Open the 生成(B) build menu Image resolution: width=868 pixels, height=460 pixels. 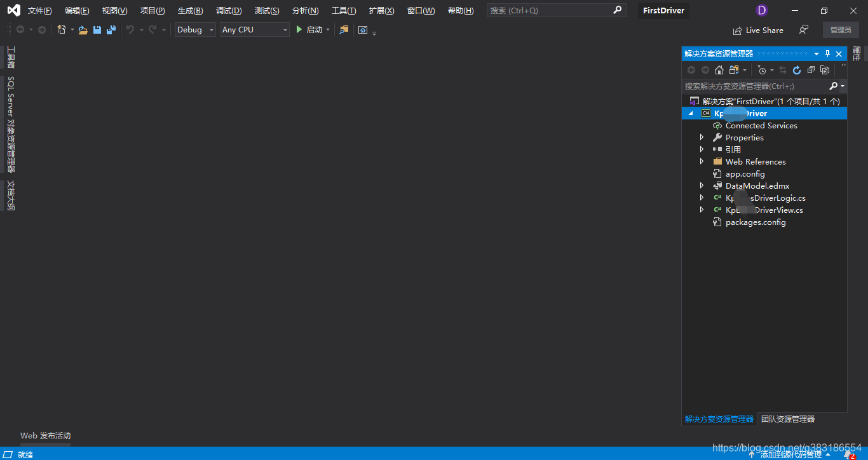pos(191,11)
